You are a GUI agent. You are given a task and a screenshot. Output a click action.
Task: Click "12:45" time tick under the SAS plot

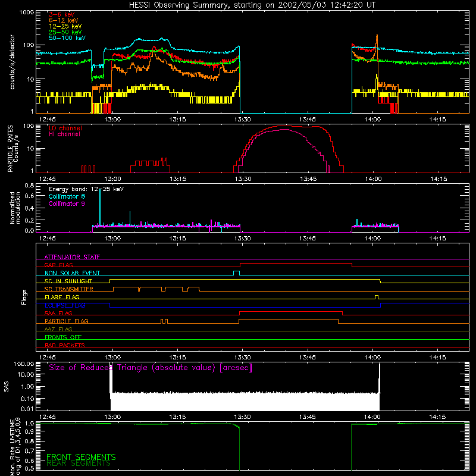point(47,417)
